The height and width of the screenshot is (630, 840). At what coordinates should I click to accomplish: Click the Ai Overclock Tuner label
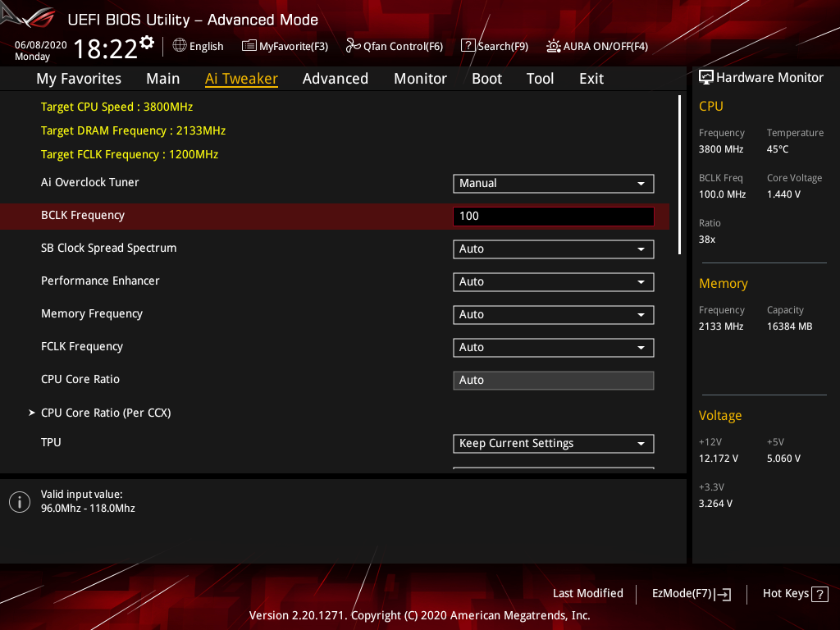(x=90, y=182)
